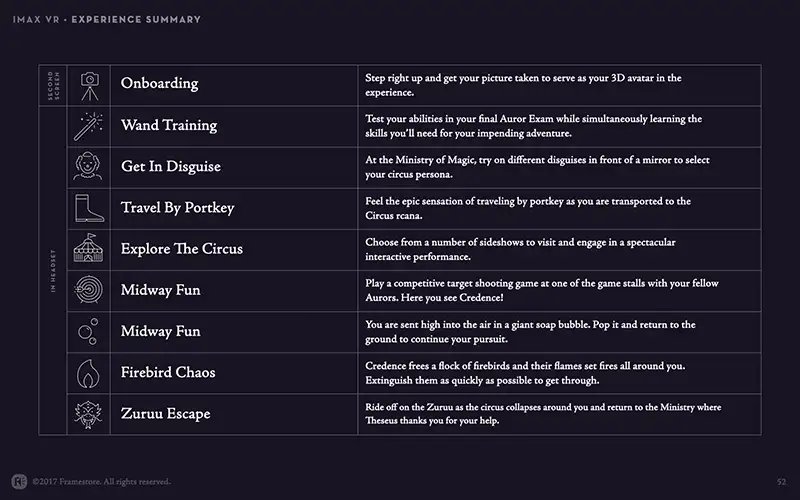800x500 pixels.
Task: Click the camera tripod Onboarding icon
Action: (90, 86)
